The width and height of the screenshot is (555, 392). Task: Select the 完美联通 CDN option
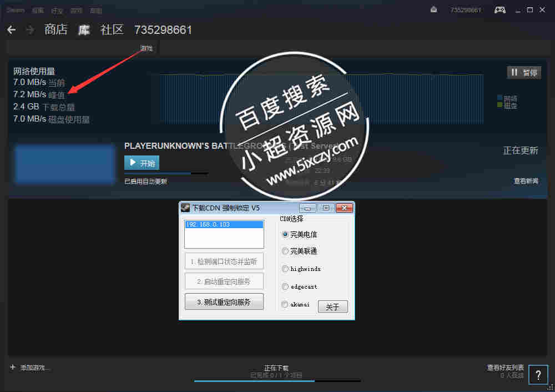tap(285, 252)
